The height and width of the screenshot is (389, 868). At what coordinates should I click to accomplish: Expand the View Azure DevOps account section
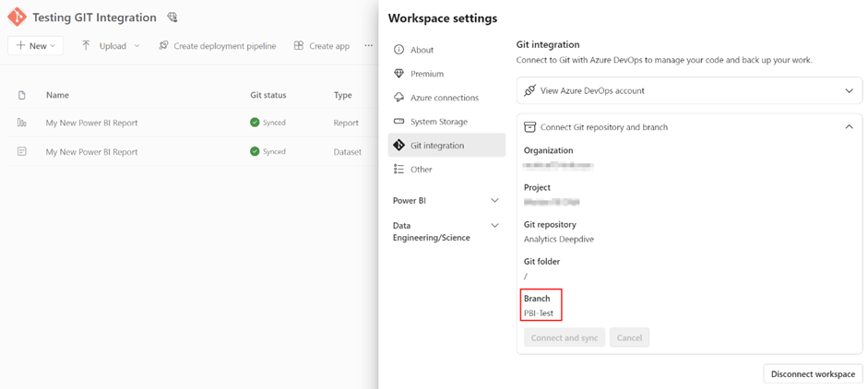[x=689, y=90]
